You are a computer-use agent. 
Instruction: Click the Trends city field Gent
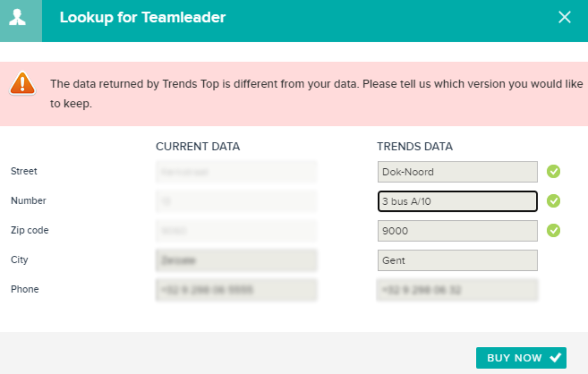457,261
